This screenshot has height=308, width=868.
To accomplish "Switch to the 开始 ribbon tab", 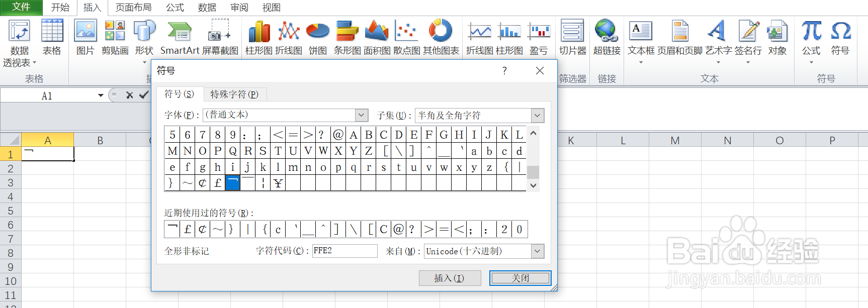I will point(60,8).
